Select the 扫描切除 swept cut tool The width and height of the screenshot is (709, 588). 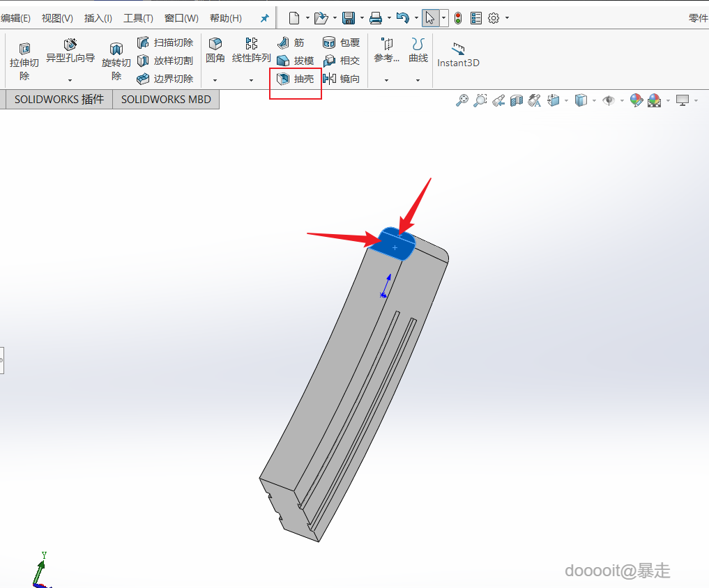[x=165, y=42]
